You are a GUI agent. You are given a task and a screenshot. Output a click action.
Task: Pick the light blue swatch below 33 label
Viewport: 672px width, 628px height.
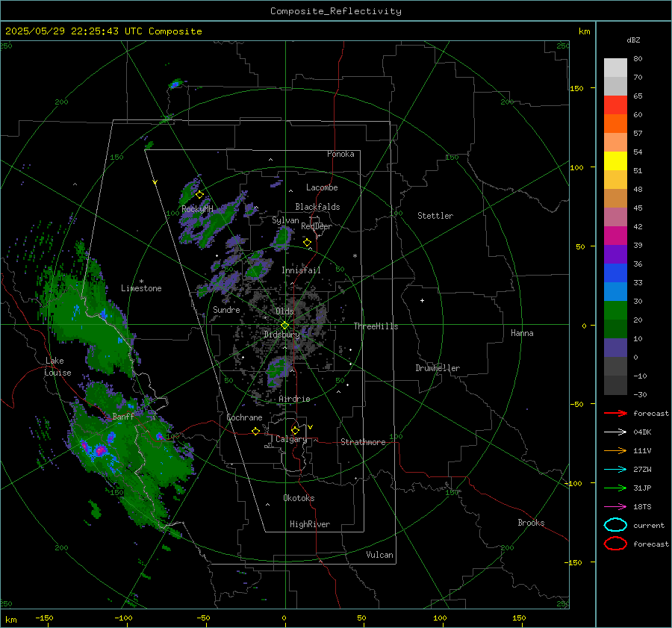(615, 291)
